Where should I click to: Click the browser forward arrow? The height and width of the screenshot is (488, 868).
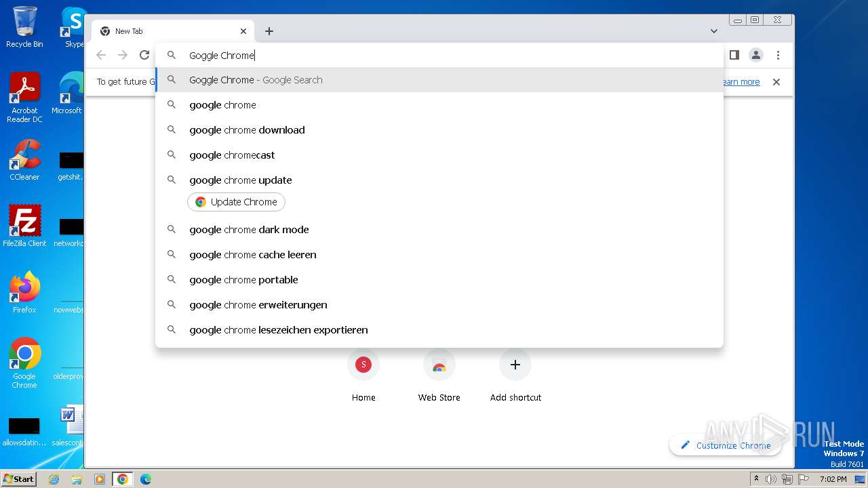[x=123, y=56]
